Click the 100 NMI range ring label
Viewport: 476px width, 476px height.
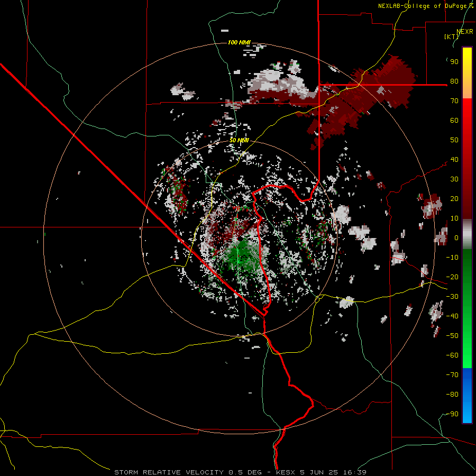[x=239, y=42]
